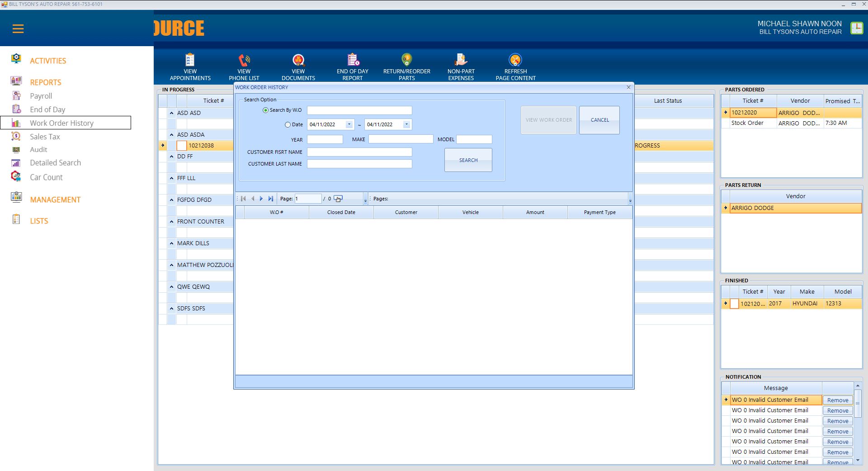Click Refresh Page Content icon
Image resolution: width=868 pixels, height=471 pixels.
[x=515, y=60]
